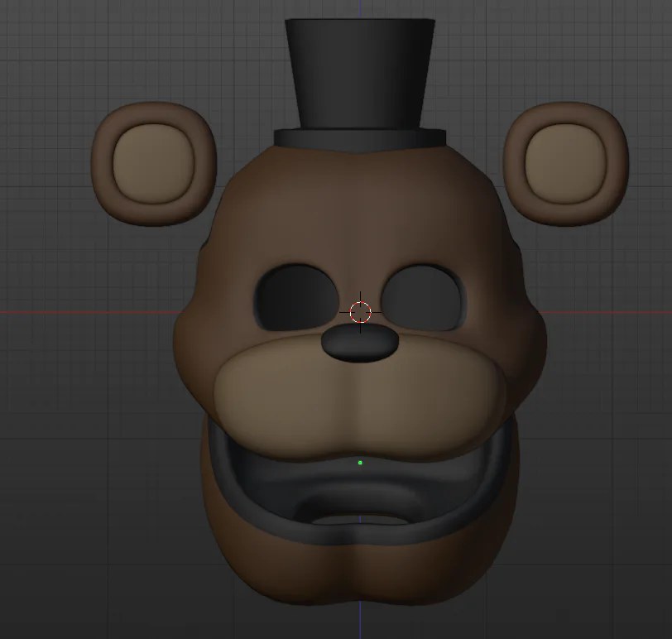This screenshot has height=639, width=672.
Task: Click the left ear's tan inner pad
Action: tap(153, 164)
